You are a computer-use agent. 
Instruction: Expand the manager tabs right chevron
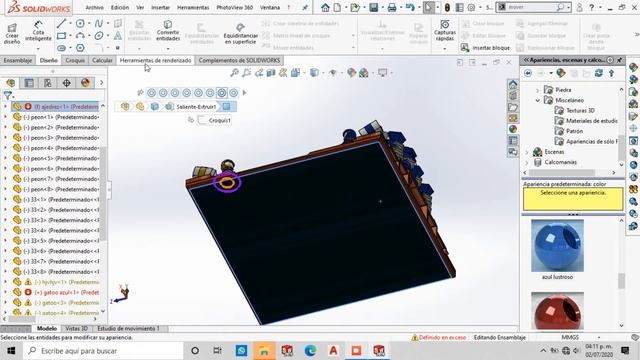coord(101,83)
